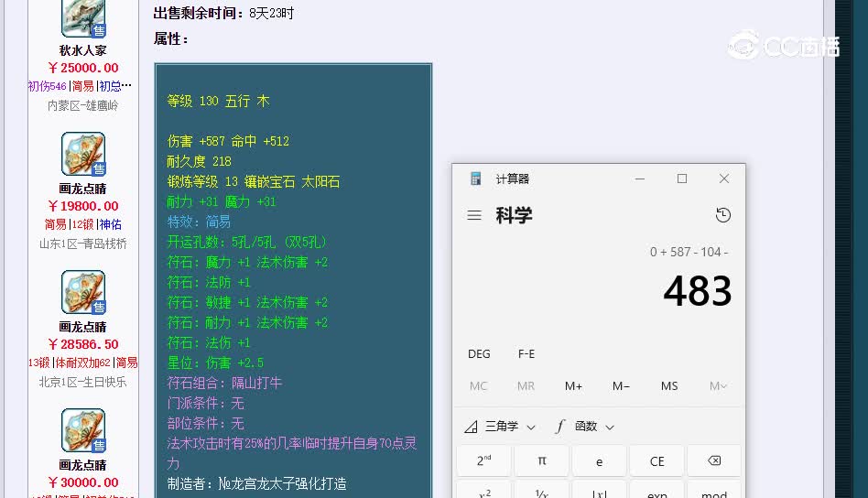Click the calculator app icon in title bar
868x498 pixels.
point(475,179)
